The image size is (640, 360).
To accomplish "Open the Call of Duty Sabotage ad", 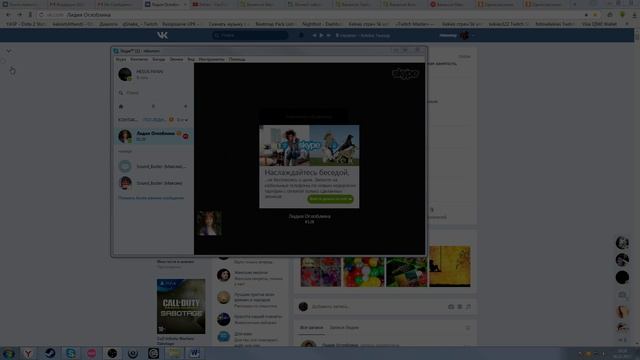I will coord(181,306).
